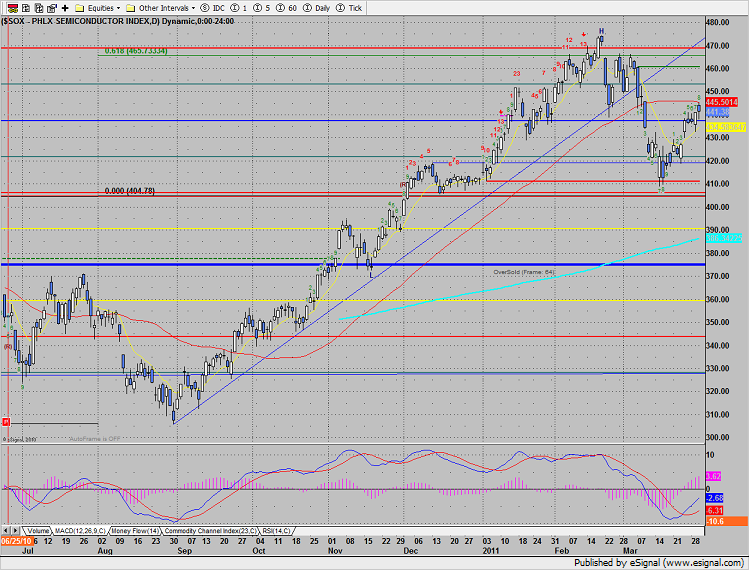Click the AutoFrame is OFF text
This screenshot has width=749, height=570.
[x=95, y=439]
